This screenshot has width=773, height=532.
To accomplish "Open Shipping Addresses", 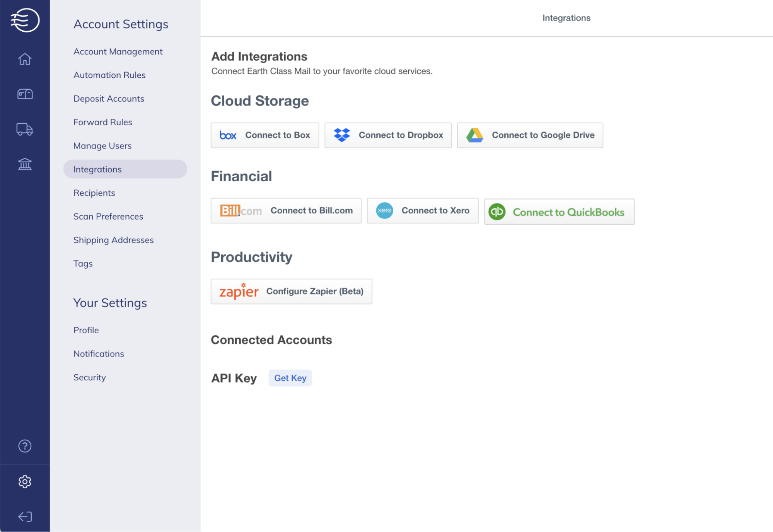I will point(114,240).
